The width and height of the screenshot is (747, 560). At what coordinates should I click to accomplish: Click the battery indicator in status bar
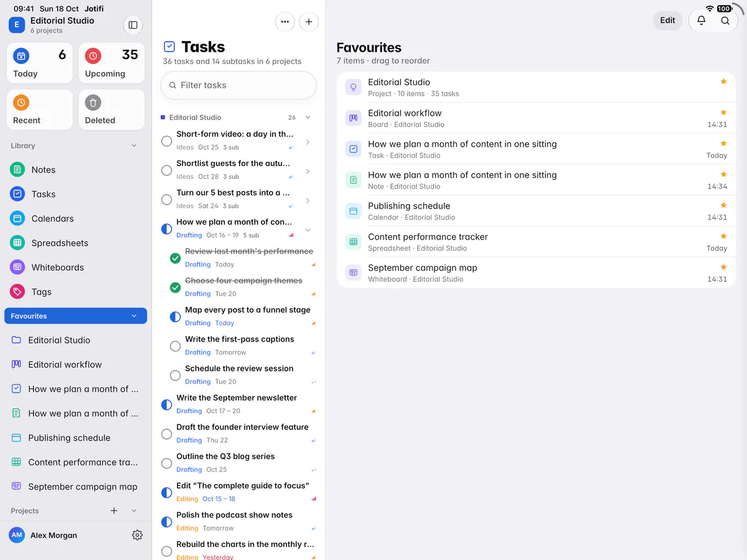pyautogui.click(x=724, y=9)
